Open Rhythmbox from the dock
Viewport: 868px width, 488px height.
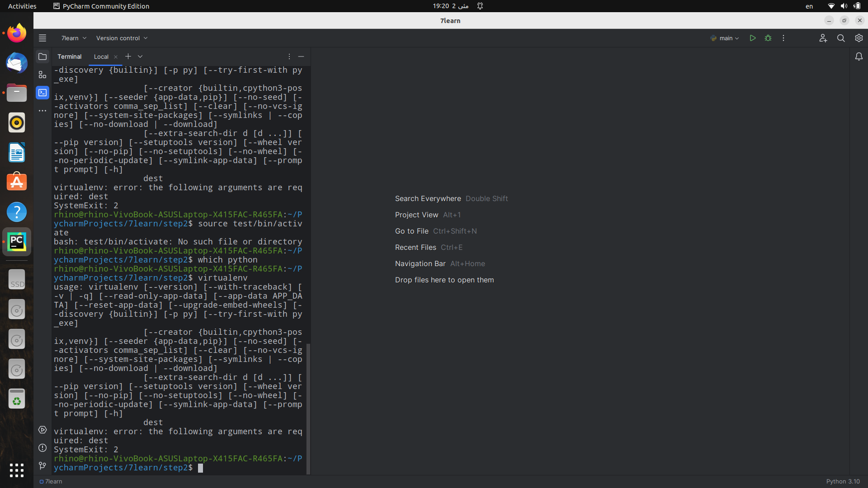pos(17,122)
